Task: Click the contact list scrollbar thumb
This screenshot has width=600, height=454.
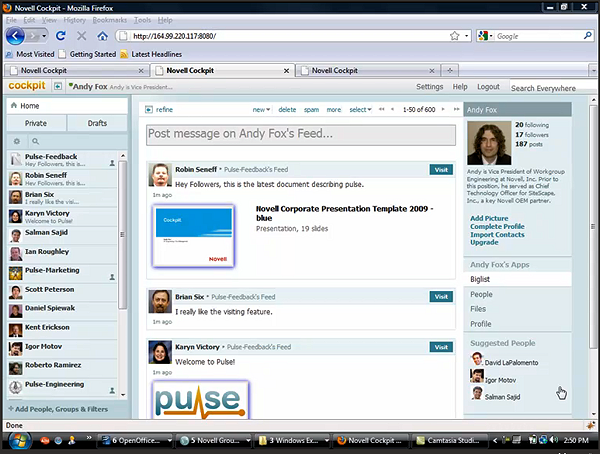Action: point(122,235)
